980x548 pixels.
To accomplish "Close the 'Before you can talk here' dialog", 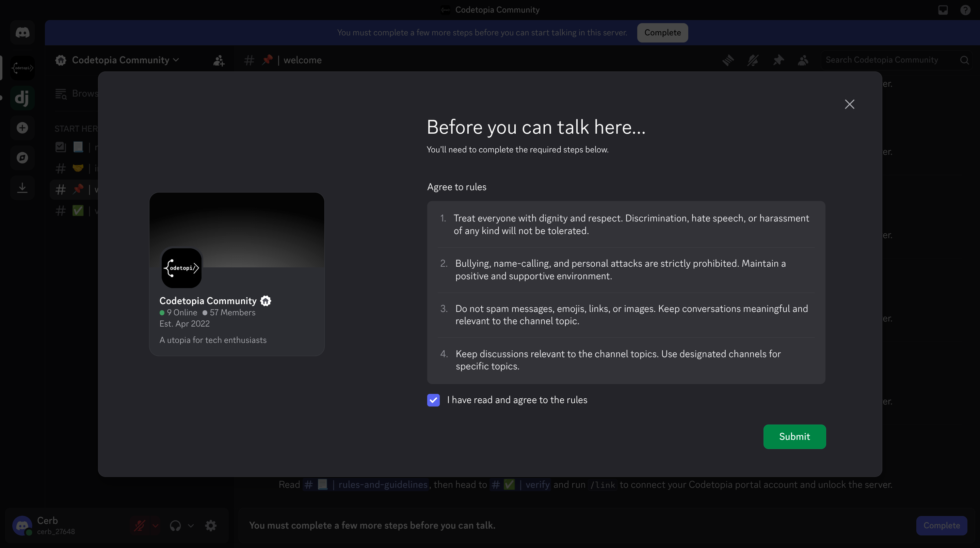I will [x=850, y=104].
